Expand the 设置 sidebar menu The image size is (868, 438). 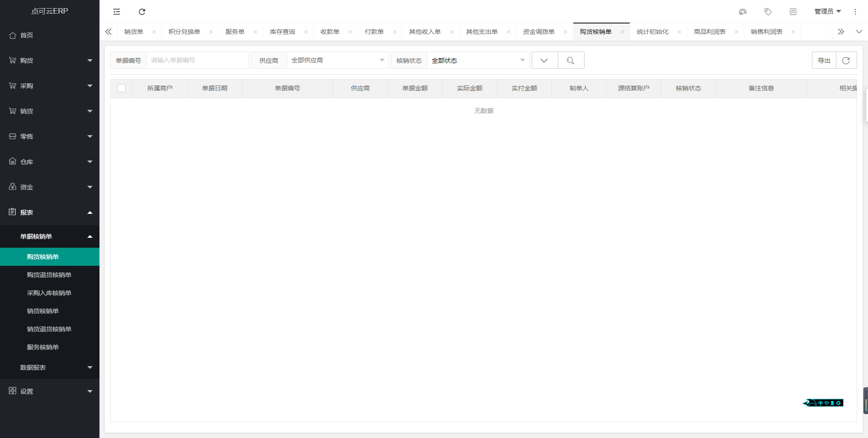pos(50,391)
